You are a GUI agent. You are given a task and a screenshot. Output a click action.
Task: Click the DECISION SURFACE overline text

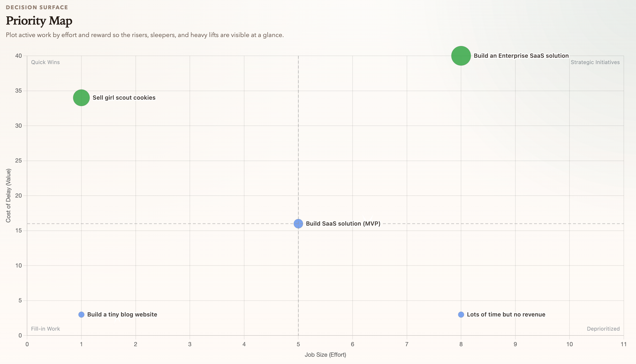pyautogui.click(x=37, y=8)
